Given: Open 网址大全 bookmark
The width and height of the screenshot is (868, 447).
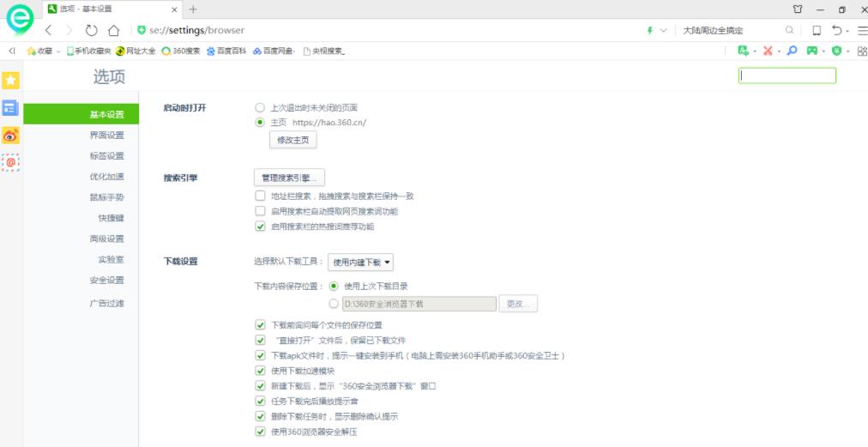Looking at the screenshot, I should (x=136, y=51).
